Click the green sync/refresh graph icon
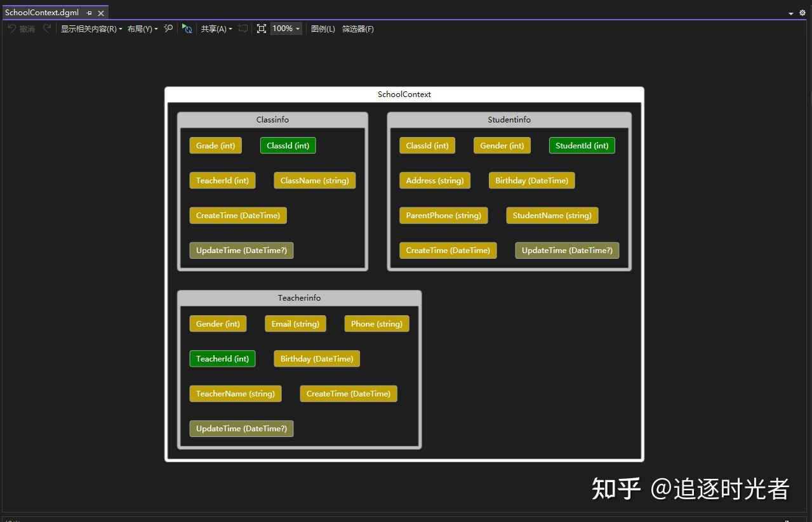 pos(187,28)
